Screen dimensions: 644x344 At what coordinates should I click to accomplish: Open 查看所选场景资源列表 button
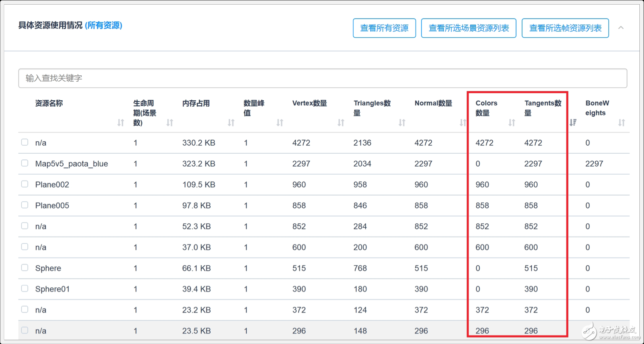pyautogui.click(x=469, y=28)
